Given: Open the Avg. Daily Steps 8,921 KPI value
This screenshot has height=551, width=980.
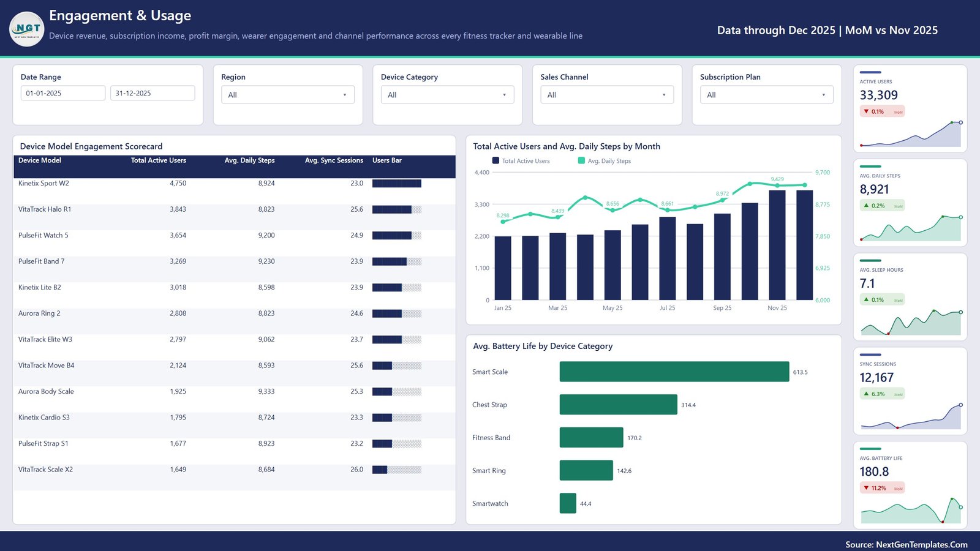Looking at the screenshot, I should pyautogui.click(x=875, y=189).
